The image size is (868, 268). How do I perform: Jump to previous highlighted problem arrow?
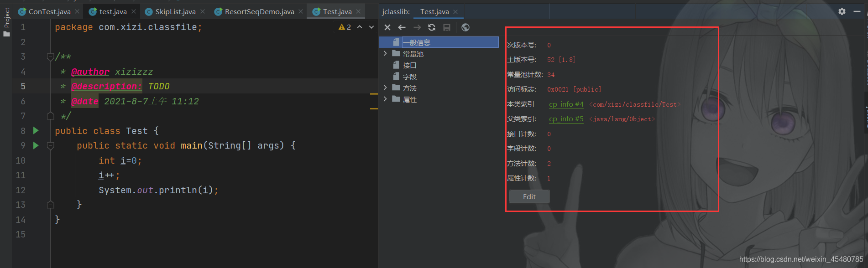[360, 27]
